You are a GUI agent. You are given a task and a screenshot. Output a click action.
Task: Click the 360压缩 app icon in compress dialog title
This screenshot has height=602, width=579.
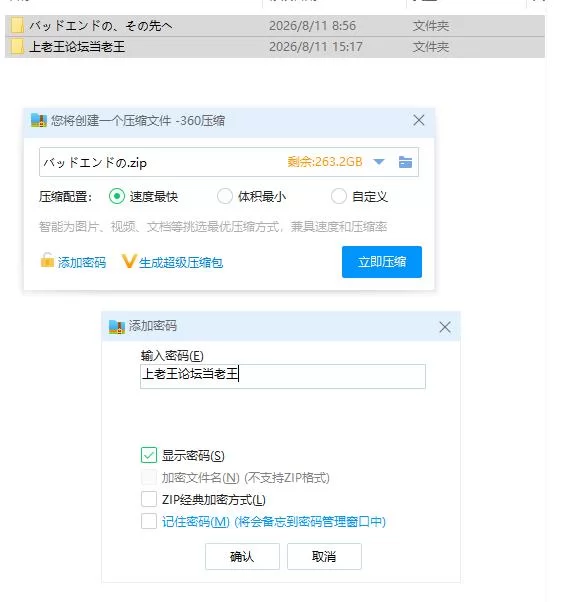[39, 121]
